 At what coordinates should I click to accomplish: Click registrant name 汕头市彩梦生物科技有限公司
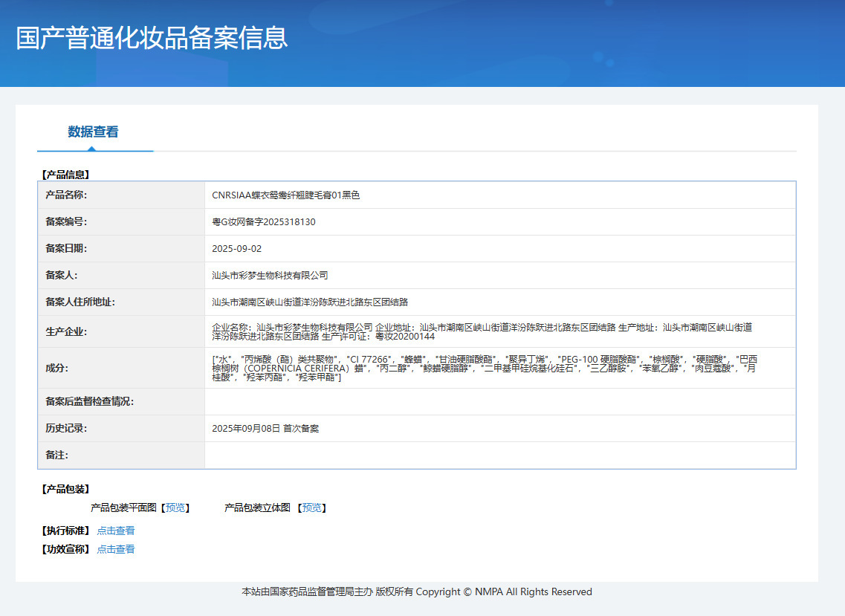[x=270, y=276]
